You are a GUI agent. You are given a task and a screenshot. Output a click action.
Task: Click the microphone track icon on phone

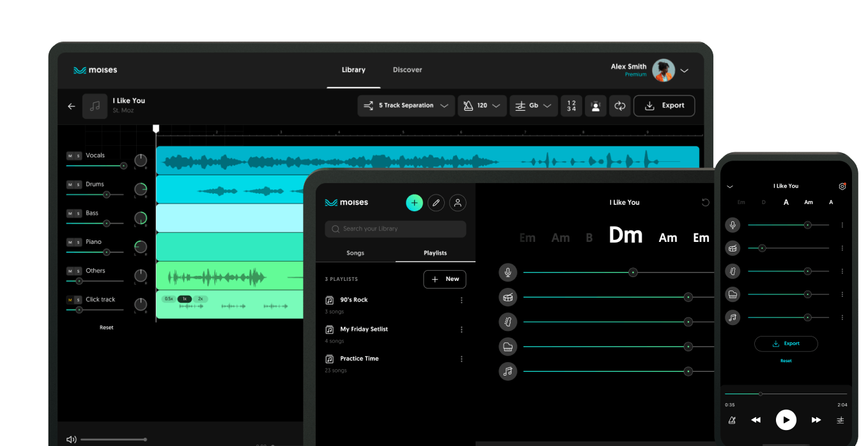[732, 225]
